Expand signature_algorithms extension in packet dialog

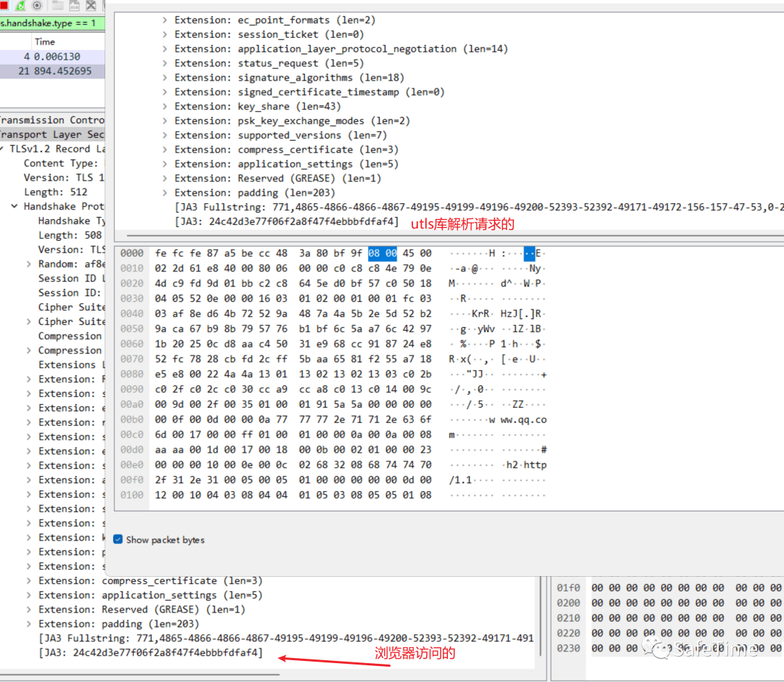tap(165, 78)
